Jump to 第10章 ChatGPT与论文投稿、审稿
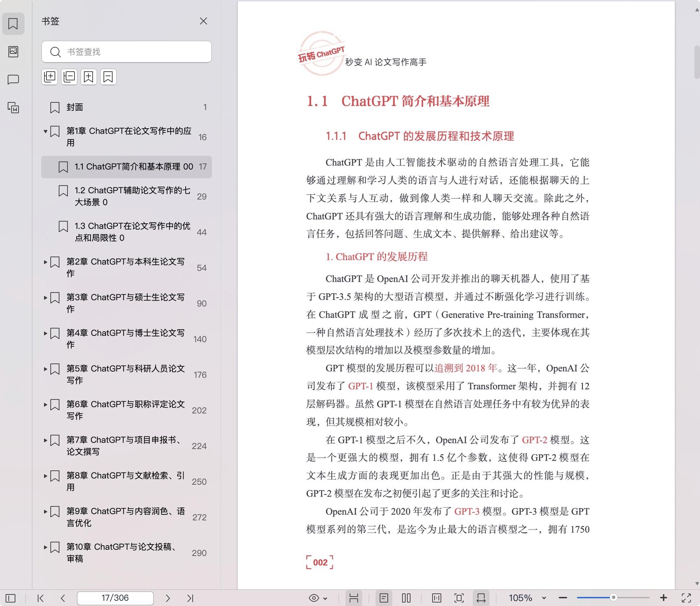700x606 pixels. pos(127,553)
